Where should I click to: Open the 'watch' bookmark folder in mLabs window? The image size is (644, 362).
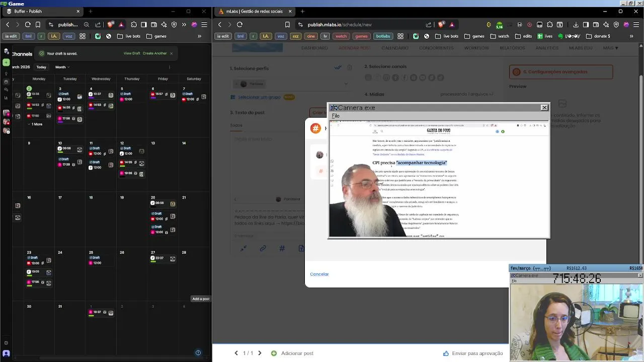tap(500, 36)
